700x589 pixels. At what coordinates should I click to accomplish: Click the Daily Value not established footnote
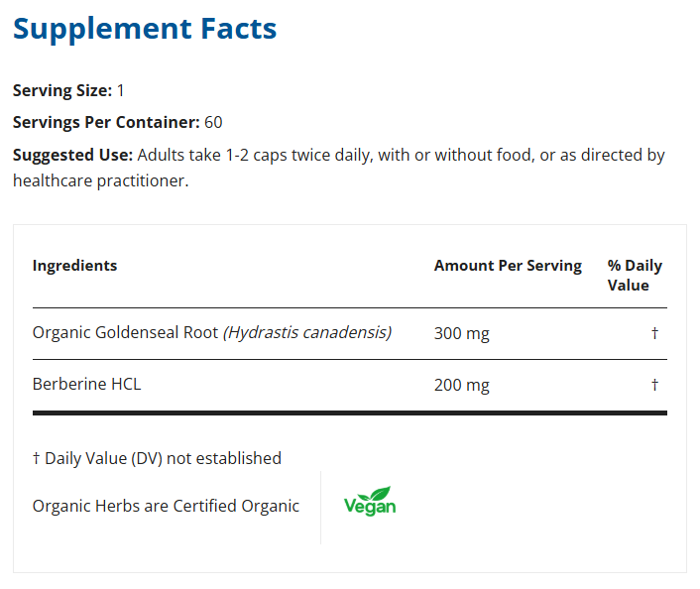[157, 458]
